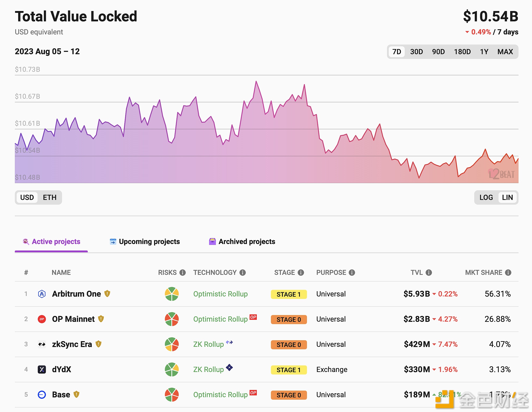Switch chart currency to ETH
Viewport: 532px width, 412px height.
point(50,197)
